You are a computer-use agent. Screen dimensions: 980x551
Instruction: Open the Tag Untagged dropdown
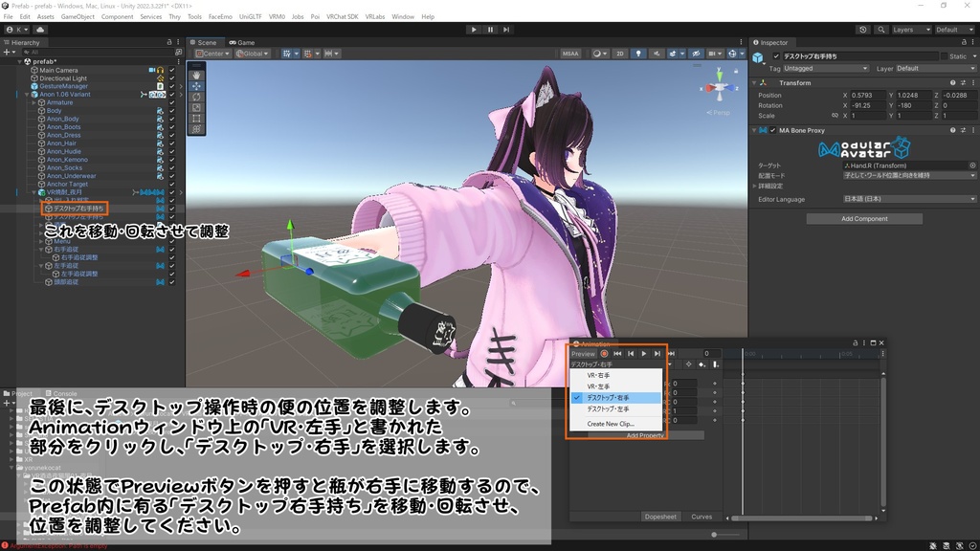826,68
